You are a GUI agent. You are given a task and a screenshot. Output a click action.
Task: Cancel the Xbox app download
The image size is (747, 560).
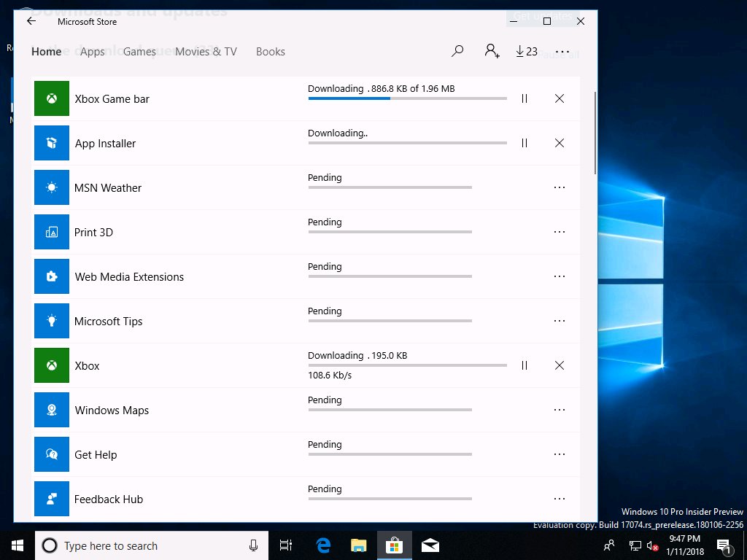click(x=560, y=365)
